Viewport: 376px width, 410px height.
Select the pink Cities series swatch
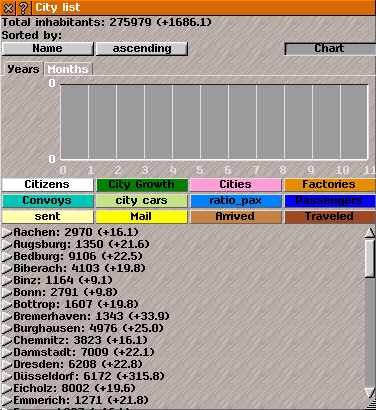click(x=236, y=185)
